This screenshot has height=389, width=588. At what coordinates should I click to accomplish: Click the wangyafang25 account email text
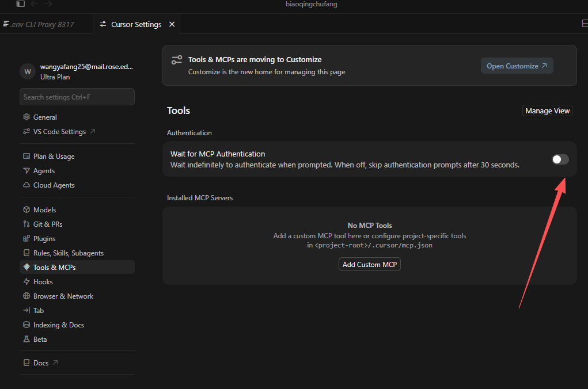(86, 67)
